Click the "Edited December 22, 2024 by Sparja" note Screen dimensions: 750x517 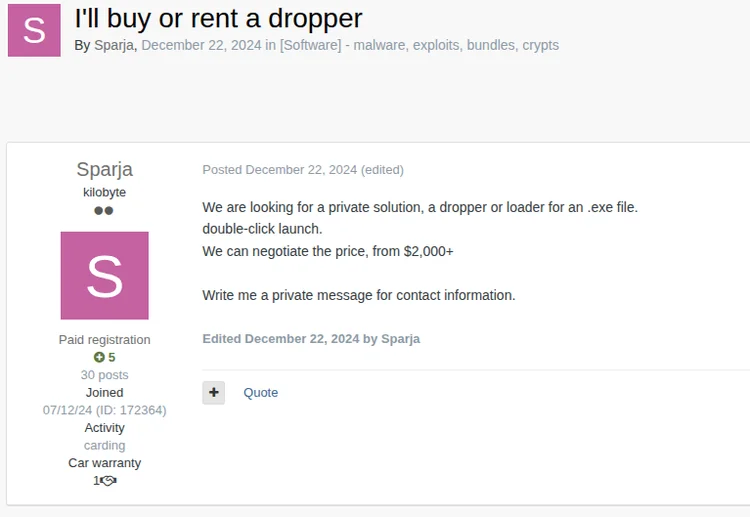click(x=311, y=339)
